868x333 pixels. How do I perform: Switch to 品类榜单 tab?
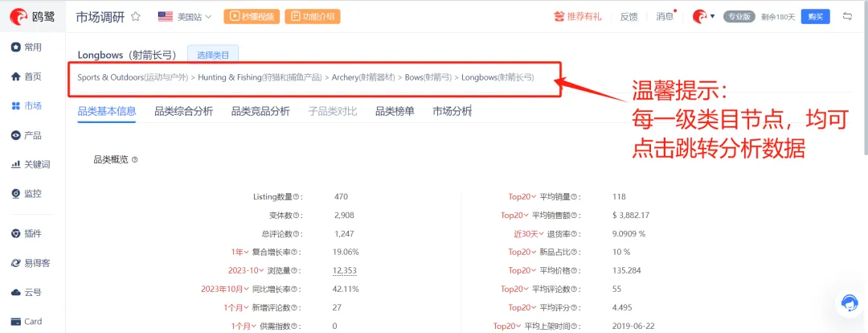click(x=395, y=111)
